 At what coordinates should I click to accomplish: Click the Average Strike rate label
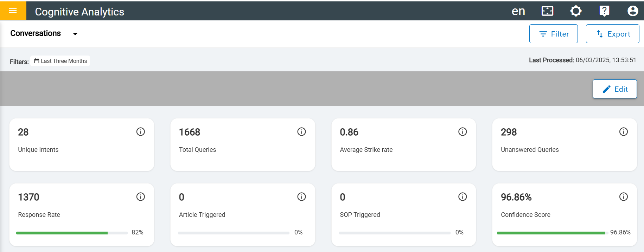point(366,150)
